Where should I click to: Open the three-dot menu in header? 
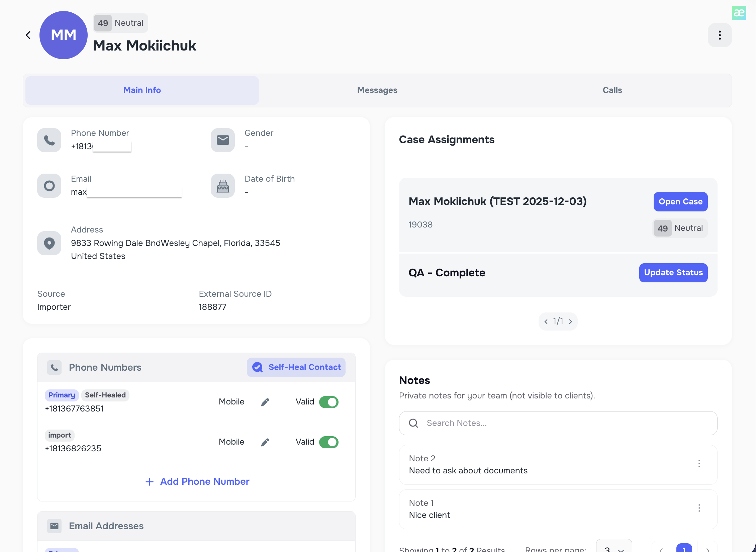pyautogui.click(x=720, y=35)
